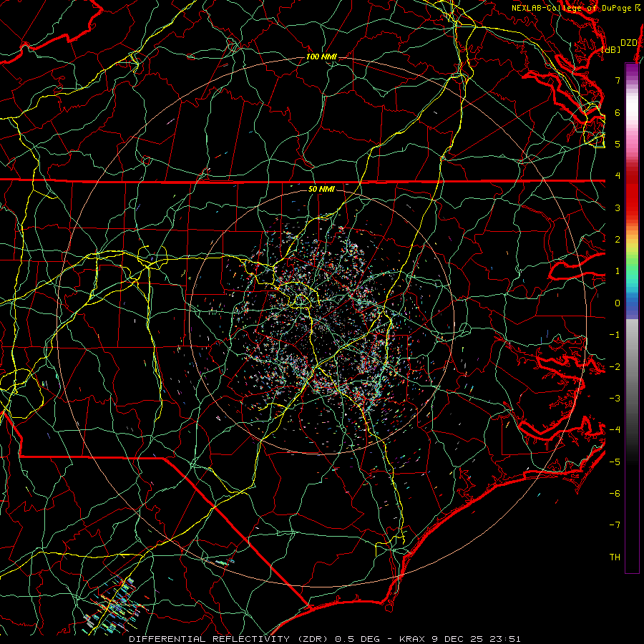
Task: Click the 0.5 DEG elevation angle in the caption
Action: 357,639
